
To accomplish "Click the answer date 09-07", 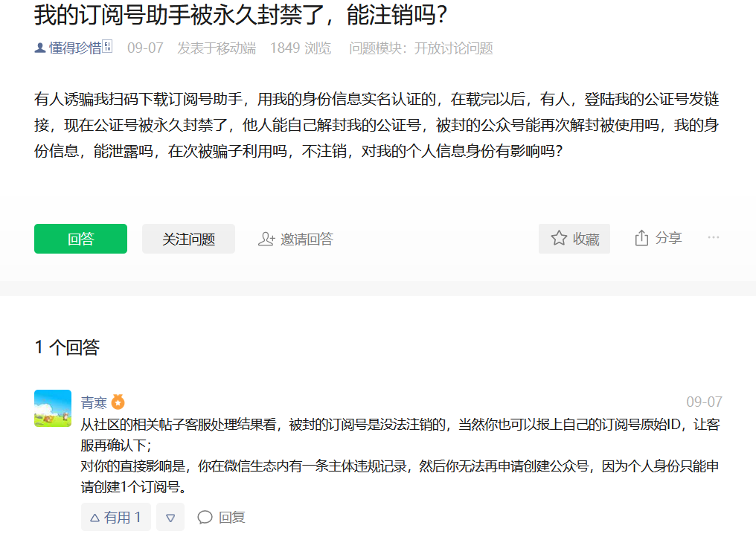I will click(x=704, y=402).
